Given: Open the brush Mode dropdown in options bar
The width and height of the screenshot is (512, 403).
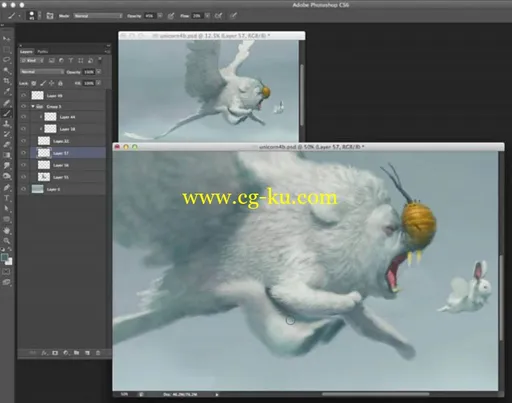Looking at the screenshot, I should 98,16.
